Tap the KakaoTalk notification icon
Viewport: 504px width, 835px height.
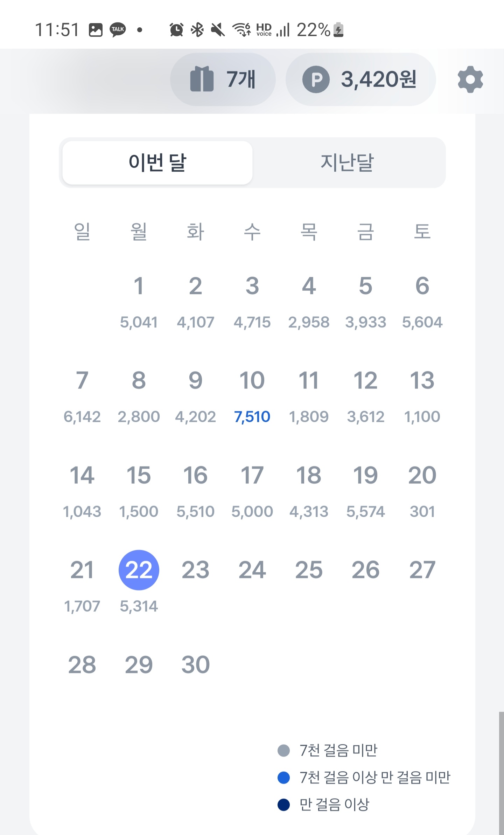pyautogui.click(x=118, y=30)
